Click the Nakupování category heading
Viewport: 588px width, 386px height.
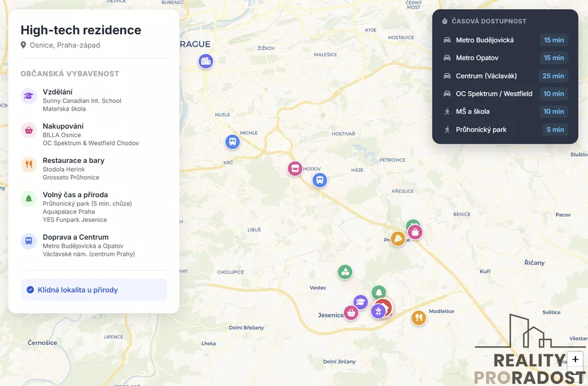point(63,126)
